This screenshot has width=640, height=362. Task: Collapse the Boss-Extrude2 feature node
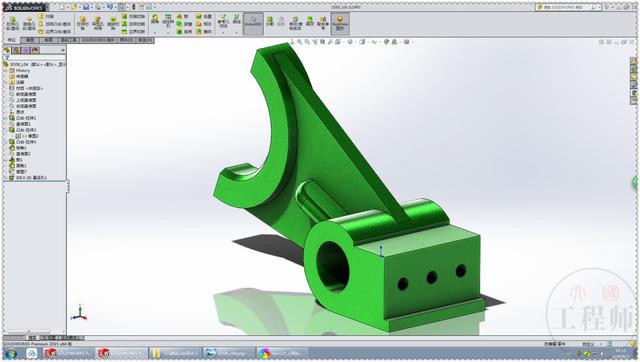pos(6,130)
